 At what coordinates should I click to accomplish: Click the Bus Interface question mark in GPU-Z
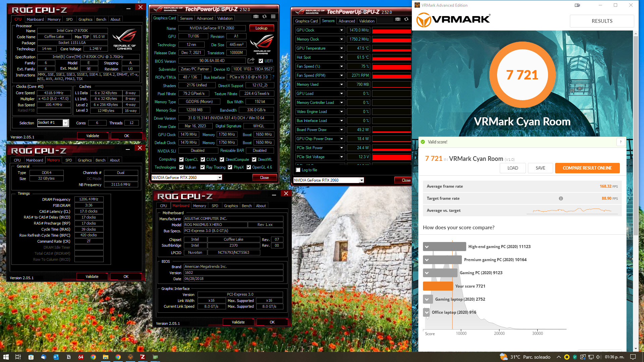point(273,77)
